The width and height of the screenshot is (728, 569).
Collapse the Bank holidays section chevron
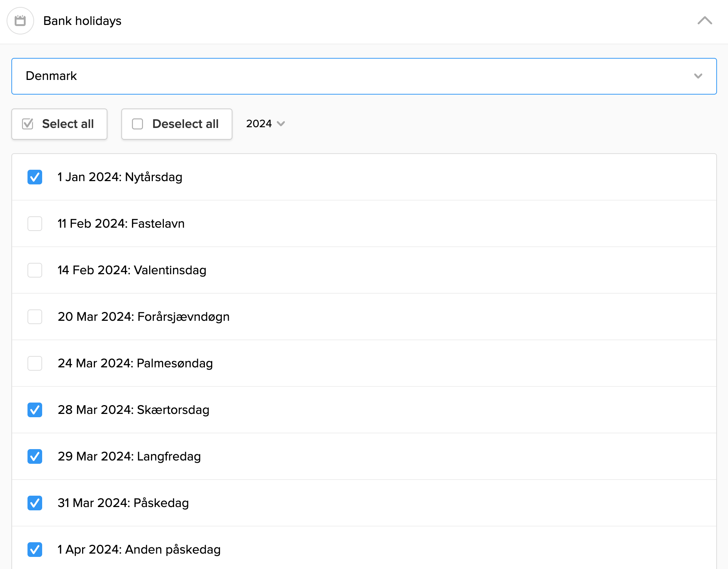[x=704, y=21]
